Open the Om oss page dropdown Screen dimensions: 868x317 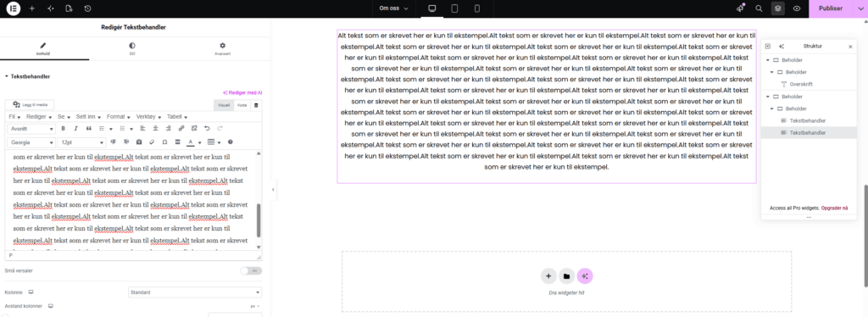pos(393,8)
